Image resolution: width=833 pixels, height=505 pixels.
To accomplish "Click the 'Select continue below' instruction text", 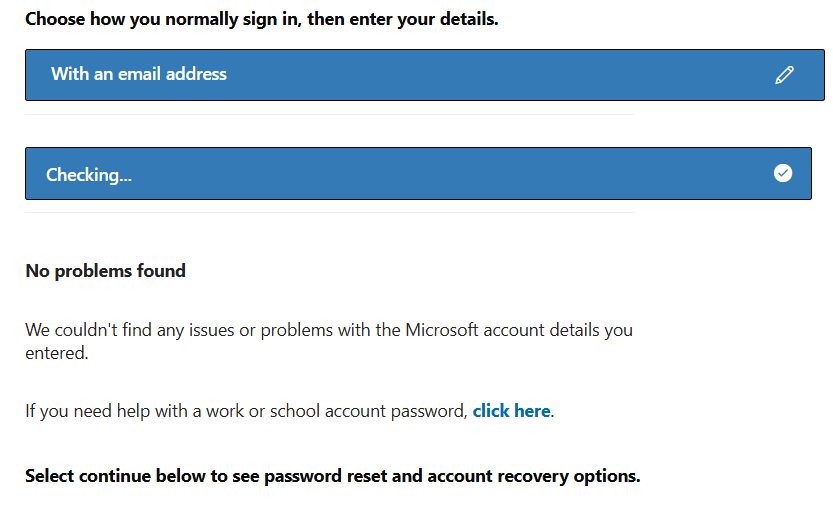I will click(333, 476).
